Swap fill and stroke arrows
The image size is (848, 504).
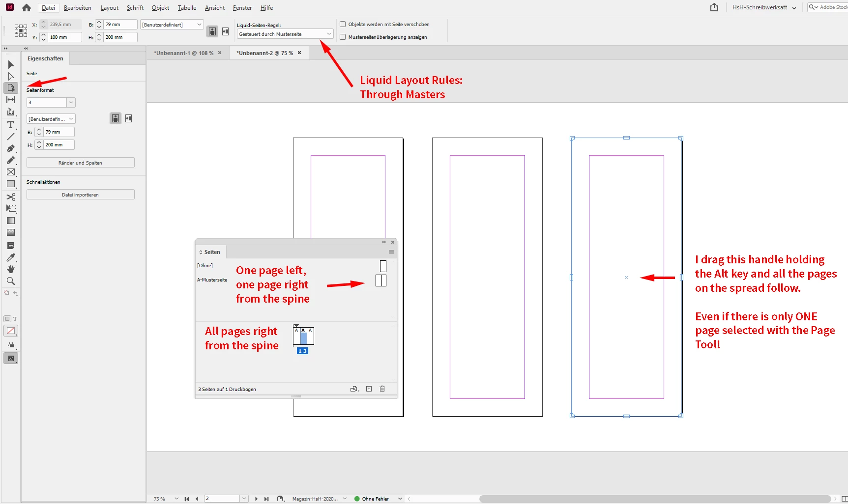coord(16,294)
